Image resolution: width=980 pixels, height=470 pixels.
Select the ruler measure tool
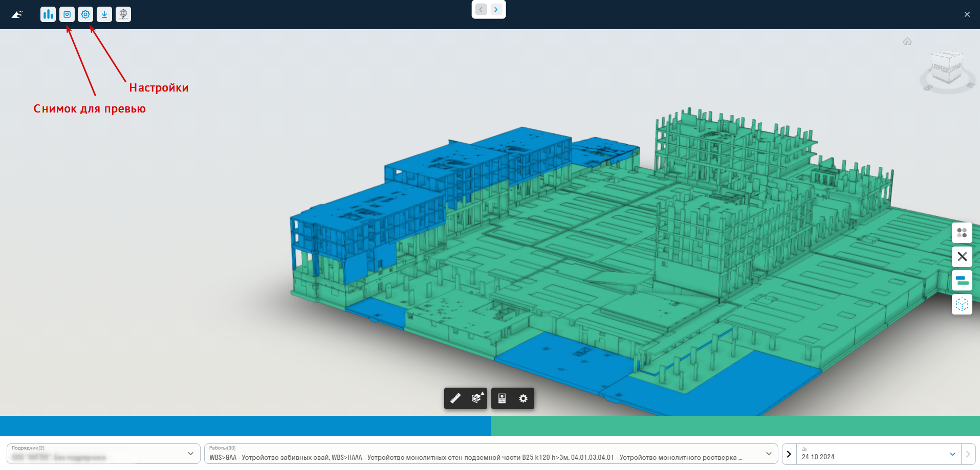(455, 398)
